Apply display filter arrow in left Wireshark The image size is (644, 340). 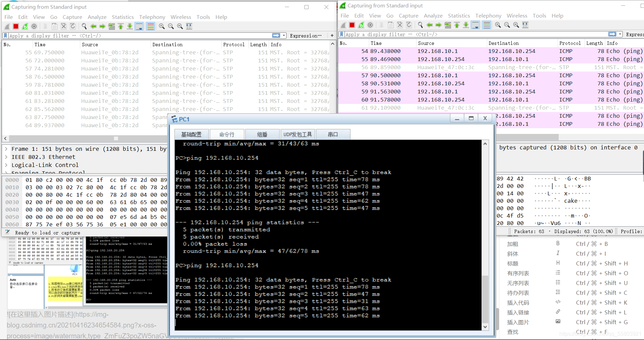(x=276, y=35)
